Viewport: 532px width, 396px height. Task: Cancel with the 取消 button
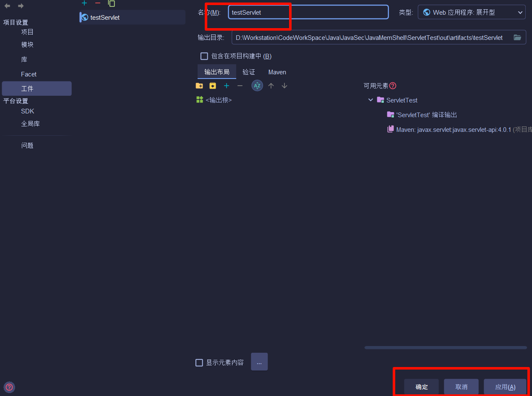coord(462,387)
